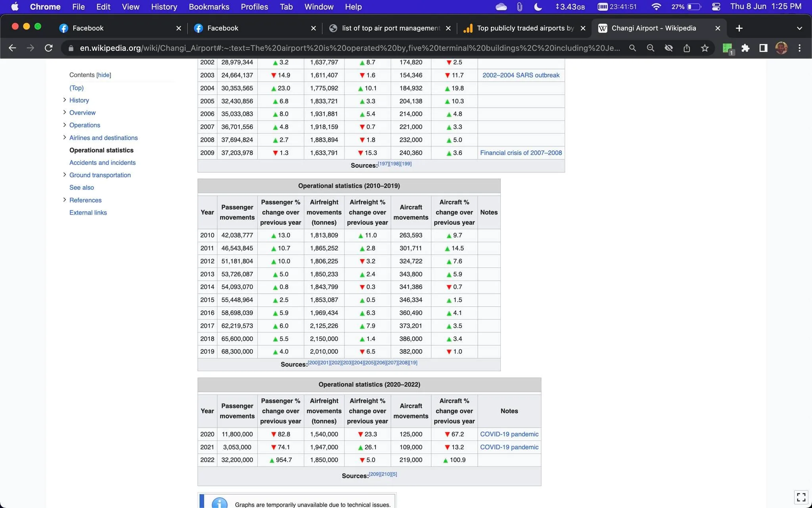Screen dimensions: 812x508
Task: Follow the '2002–2004 SARS outbreak' link
Action: coord(521,75)
